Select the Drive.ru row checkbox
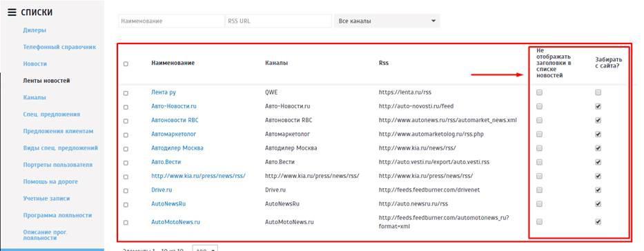 click(126, 191)
